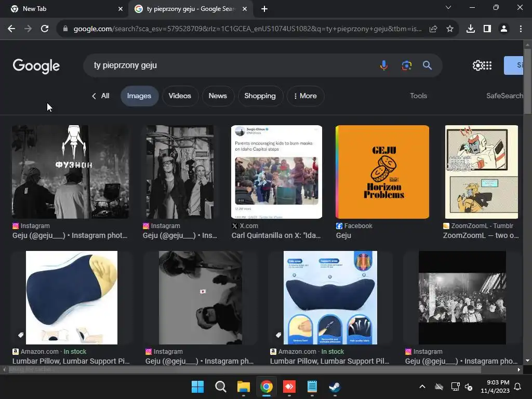The image size is (532, 399).
Task: Toggle Chrome side panel icon
Action: point(487,29)
